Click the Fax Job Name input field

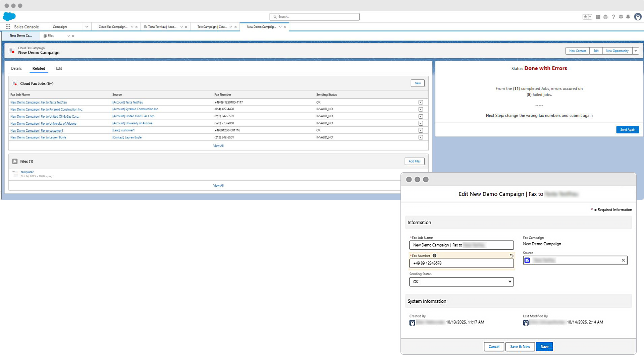461,245
